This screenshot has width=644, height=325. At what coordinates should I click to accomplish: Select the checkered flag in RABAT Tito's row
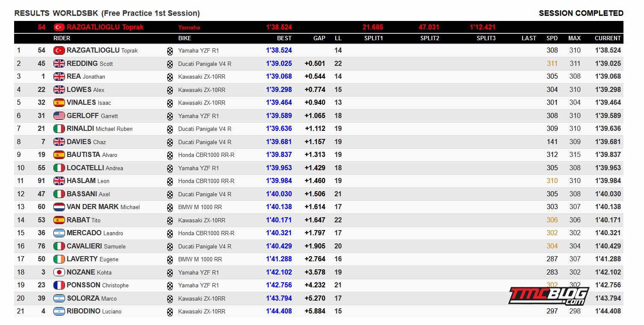tap(170, 220)
